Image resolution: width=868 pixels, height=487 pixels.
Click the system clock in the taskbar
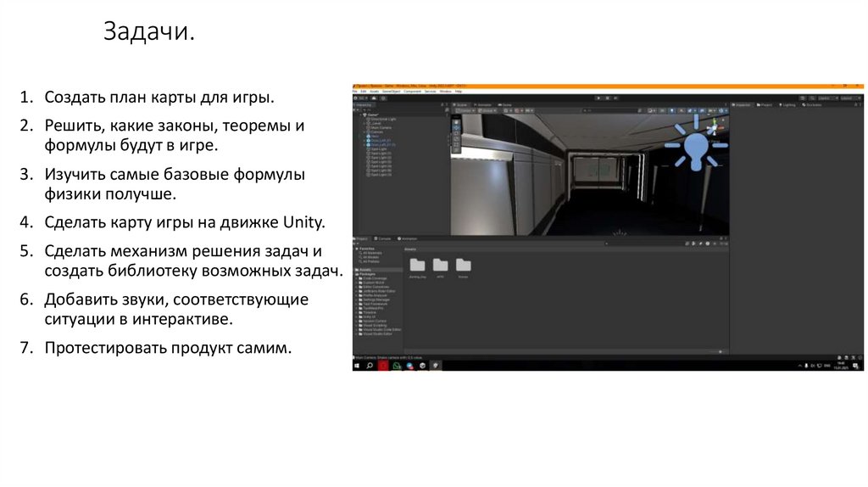tap(842, 367)
